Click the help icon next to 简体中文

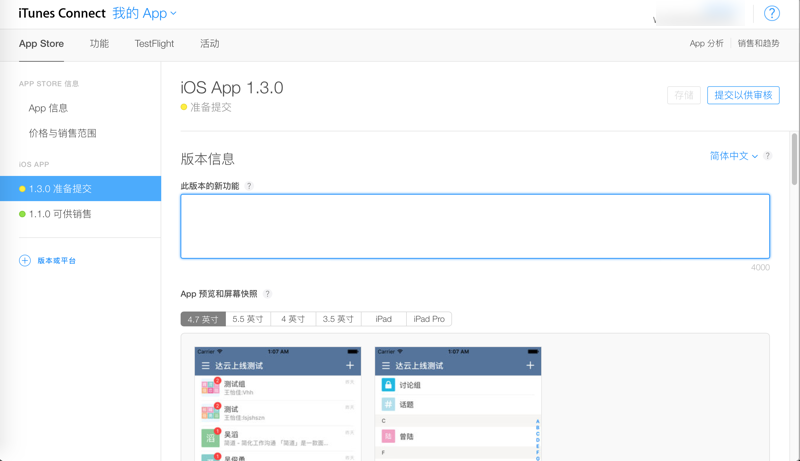coord(767,156)
